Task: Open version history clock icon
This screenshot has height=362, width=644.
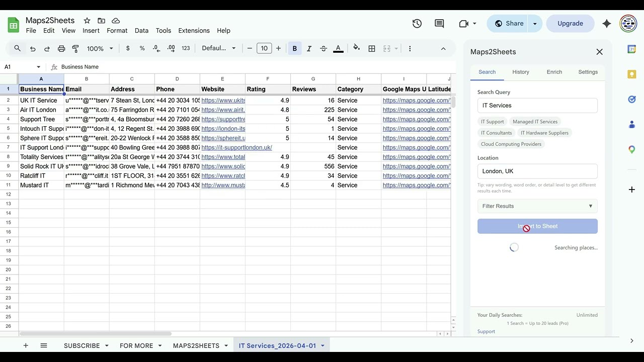Action: tap(417, 24)
